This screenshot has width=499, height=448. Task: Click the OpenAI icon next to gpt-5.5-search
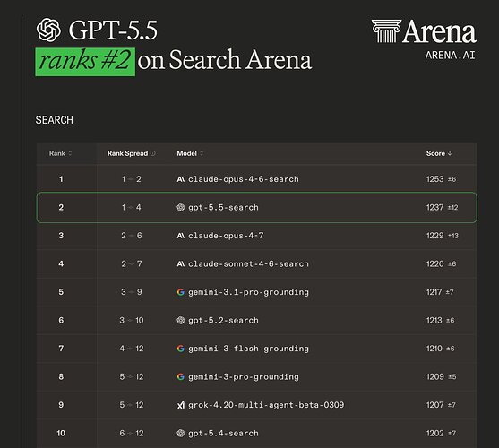click(180, 208)
